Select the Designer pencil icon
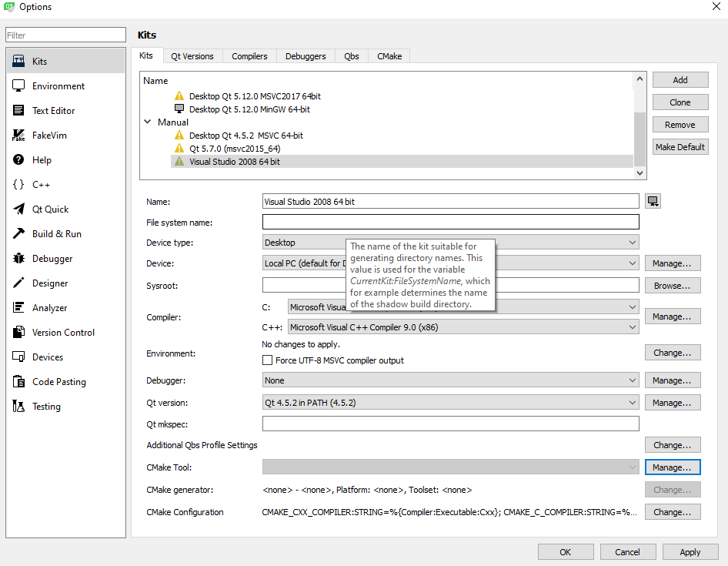The image size is (728, 566). [18, 283]
